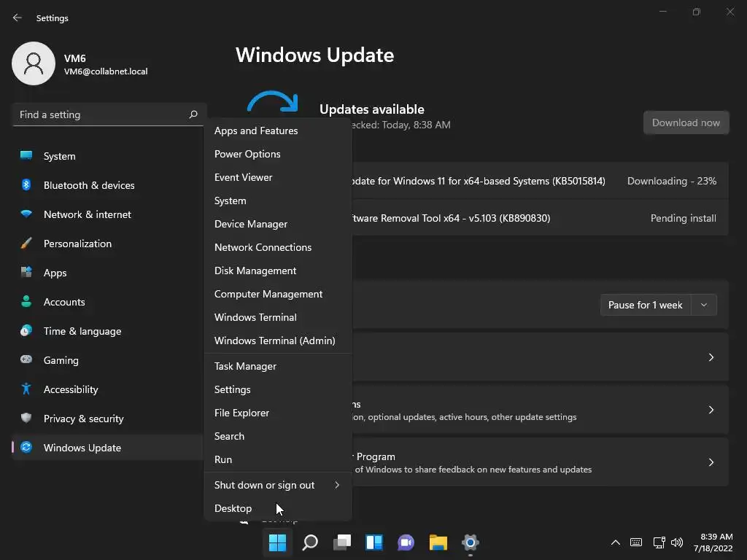This screenshot has width=747, height=560.
Task: Go back with the Settings back arrow
Action: tap(18, 17)
